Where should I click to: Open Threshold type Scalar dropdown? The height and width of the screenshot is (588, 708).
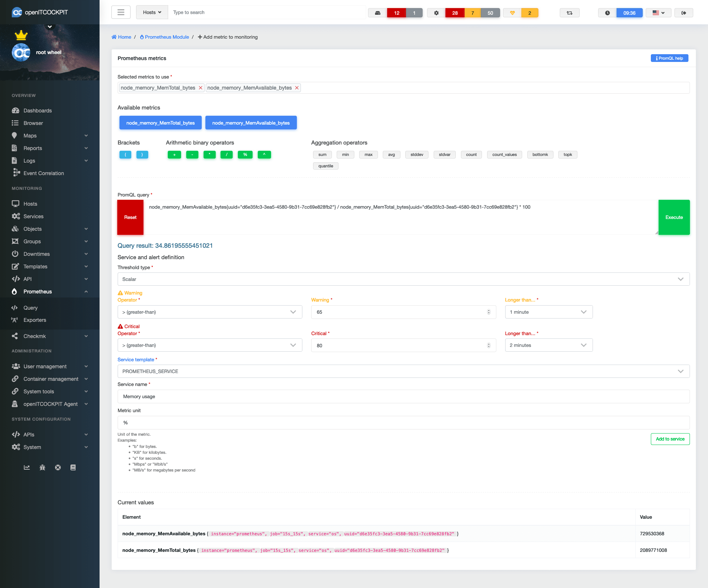pos(403,279)
